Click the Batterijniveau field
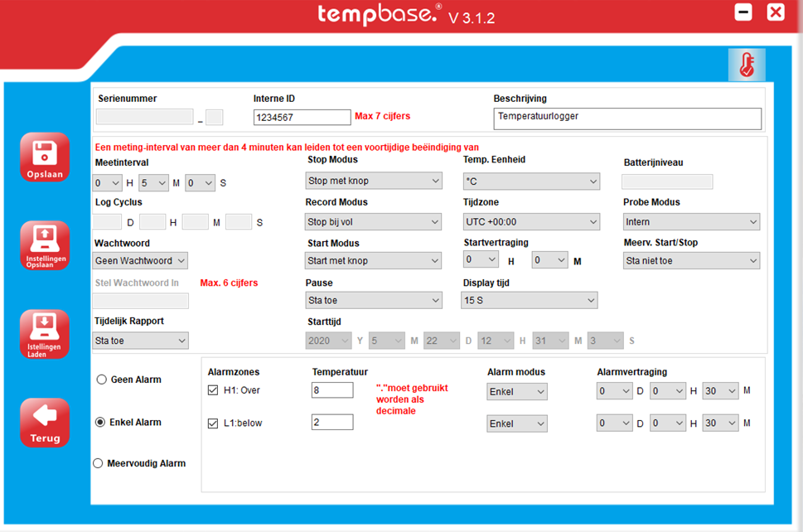This screenshot has height=532, width=803. [x=667, y=181]
